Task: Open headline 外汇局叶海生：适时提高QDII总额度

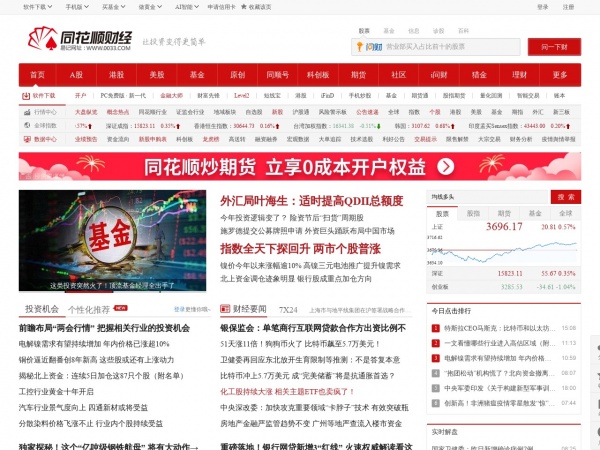Action: (311, 201)
